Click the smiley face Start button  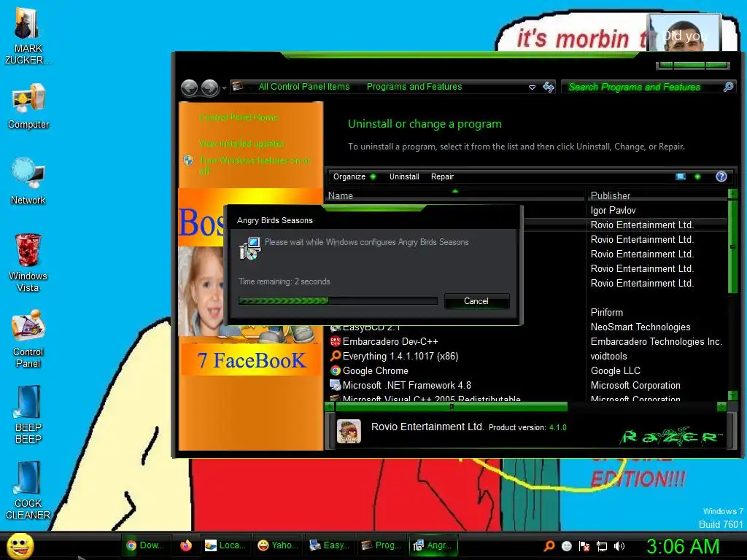coord(20,545)
